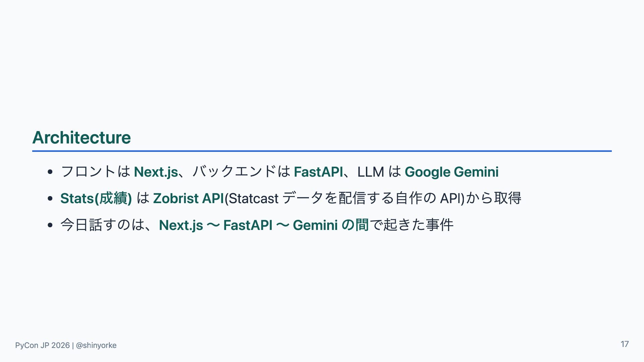Select the bold Next.js text in first bullet

coord(156,172)
